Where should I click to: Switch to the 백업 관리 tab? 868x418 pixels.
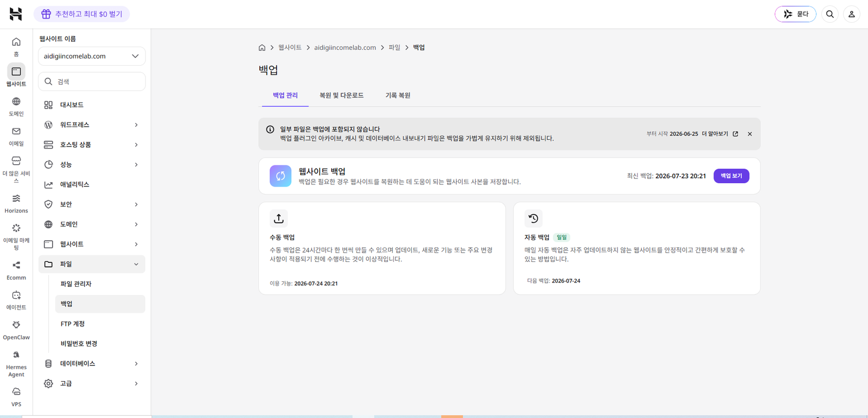point(285,95)
